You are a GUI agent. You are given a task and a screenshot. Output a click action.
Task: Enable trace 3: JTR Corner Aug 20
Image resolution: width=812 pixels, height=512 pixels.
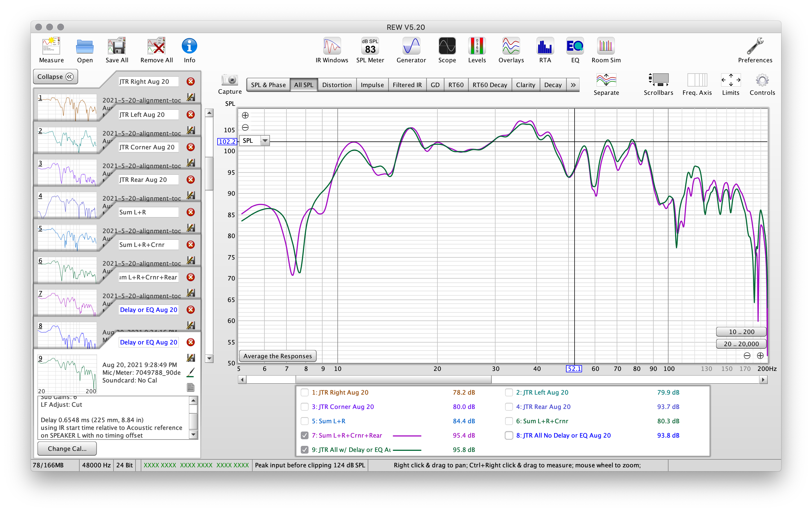[x=304, y=407]
